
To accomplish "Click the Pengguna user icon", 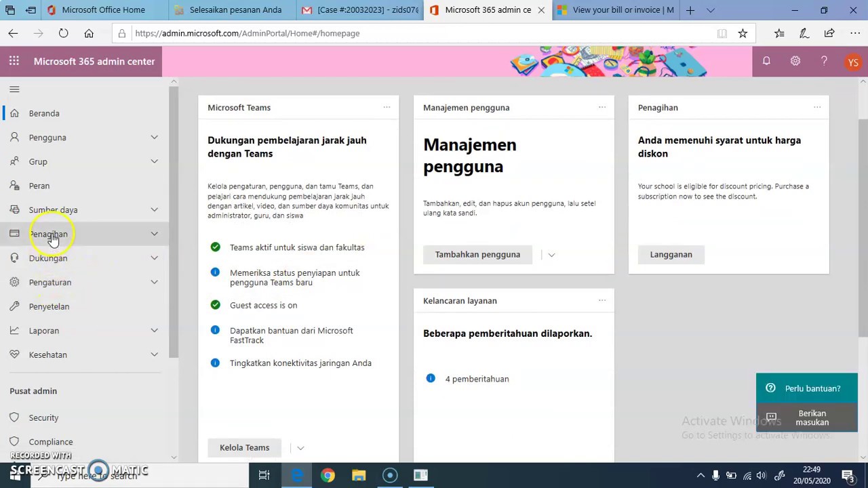I will tap(14, 137).
